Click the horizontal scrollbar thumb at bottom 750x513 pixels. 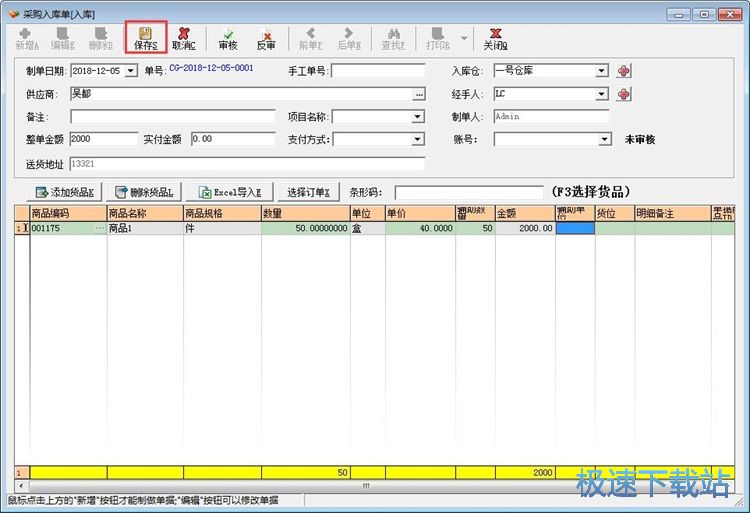click(366, 486)
